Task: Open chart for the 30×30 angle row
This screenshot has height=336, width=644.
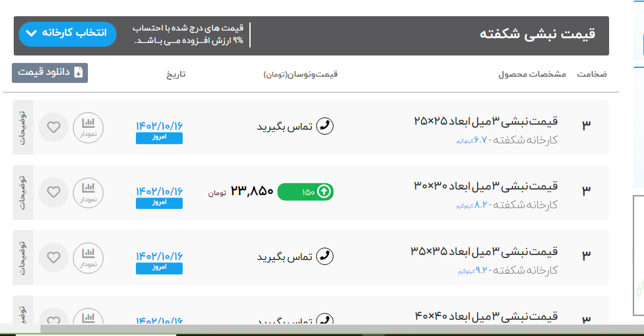Action: (89, 192)
